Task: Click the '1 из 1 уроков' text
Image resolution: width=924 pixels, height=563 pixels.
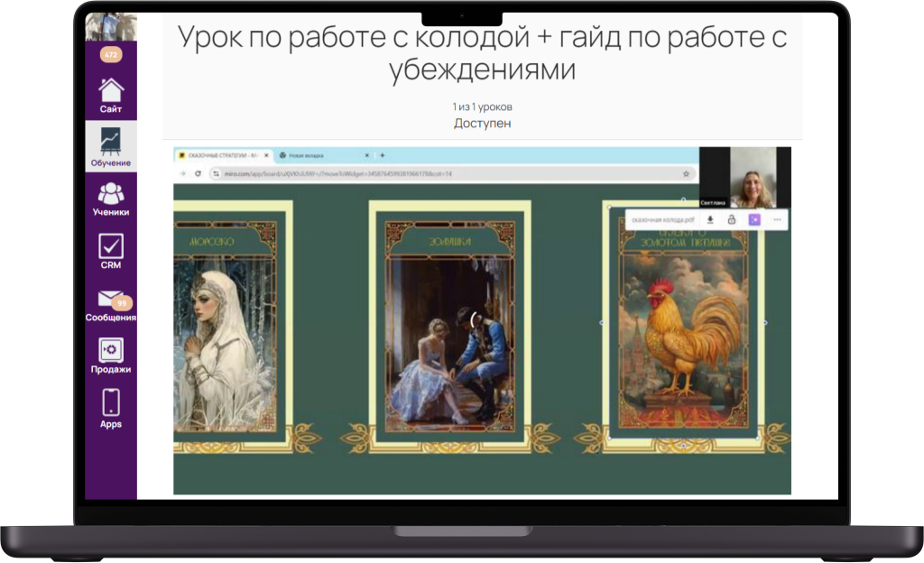Action: coord(482,106)
